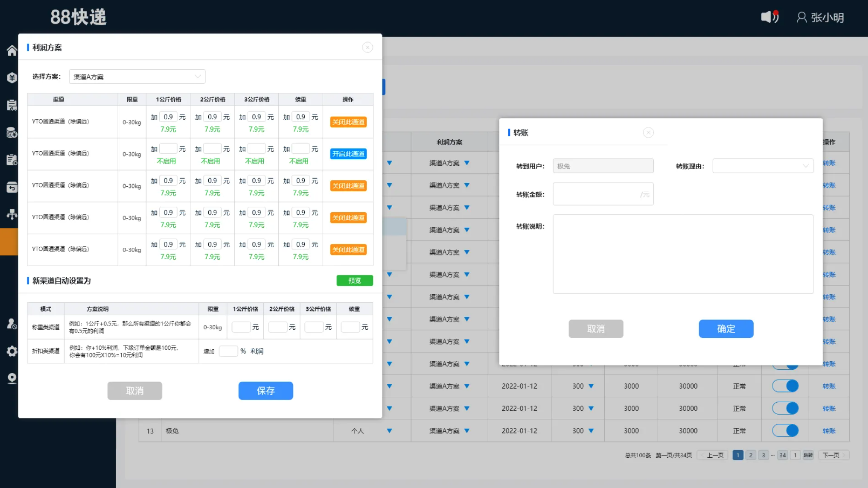Click 保存 in the 利润方案 dialog
The height and width of the screenshot is (488, 868).
[x=265, y=391]
